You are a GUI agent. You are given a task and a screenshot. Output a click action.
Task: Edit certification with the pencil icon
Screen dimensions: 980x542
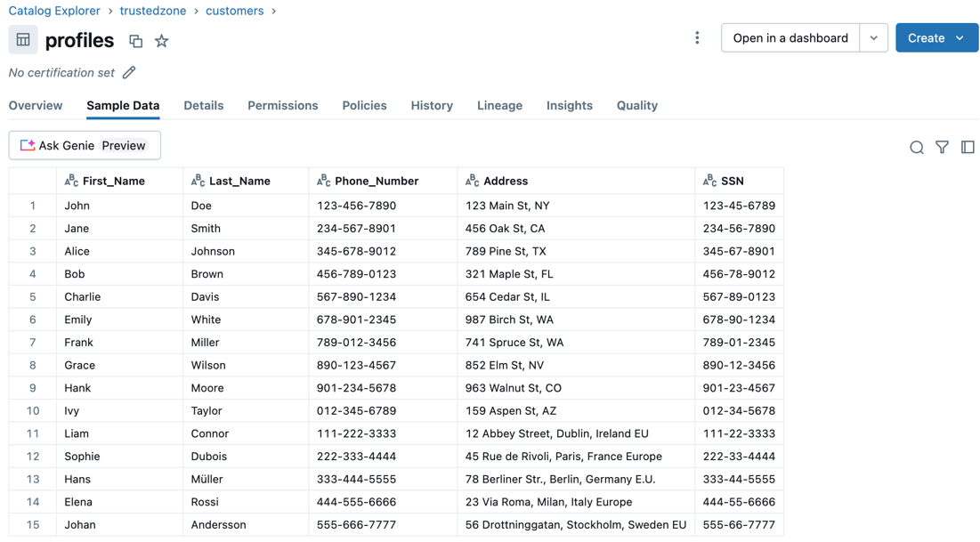coord(129,72)
